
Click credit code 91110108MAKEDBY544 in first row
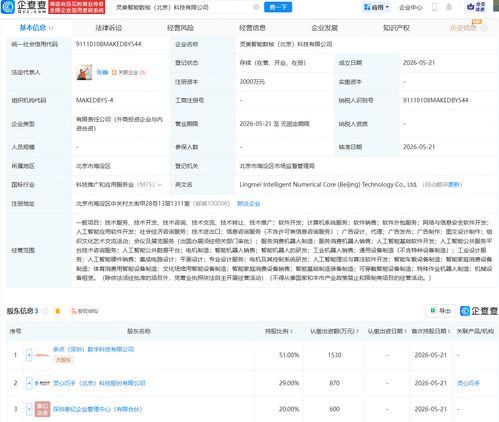coord(109,44)
